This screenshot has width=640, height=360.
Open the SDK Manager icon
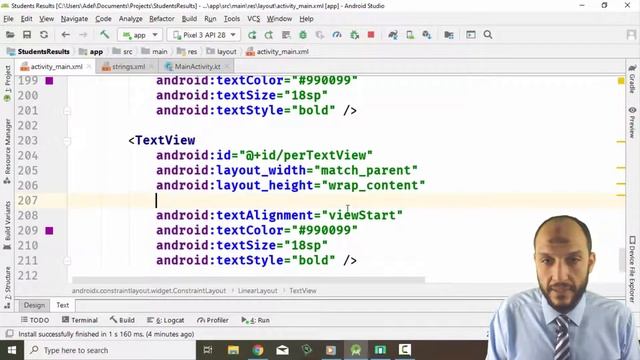pos(427,35)
